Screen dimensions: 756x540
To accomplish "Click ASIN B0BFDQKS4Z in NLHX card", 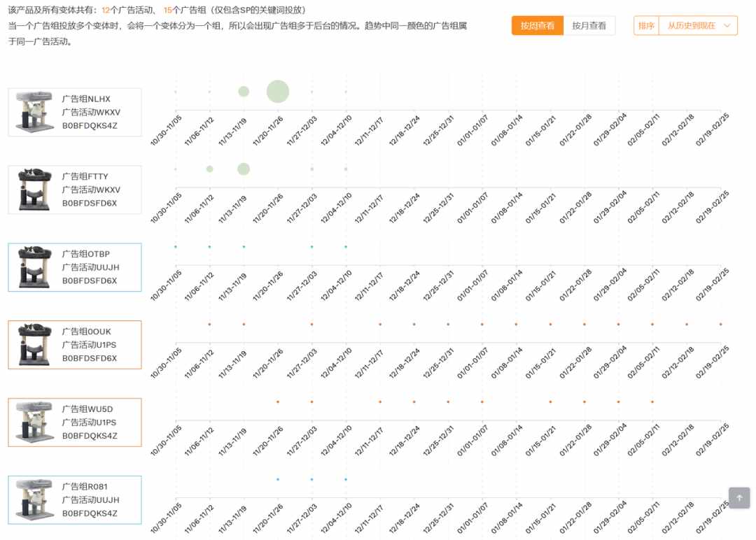I will pyautogui.click(x=90, y=126).
